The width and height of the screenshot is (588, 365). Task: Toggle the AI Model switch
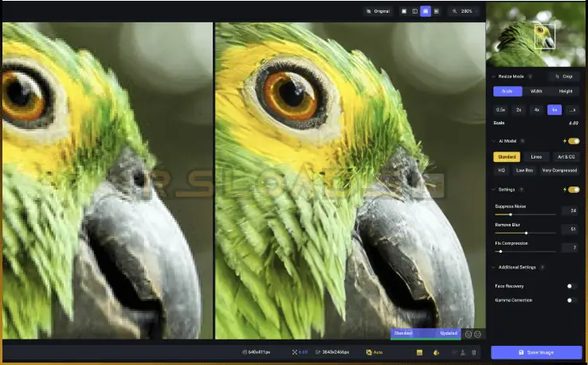click(x=573, y=141)
